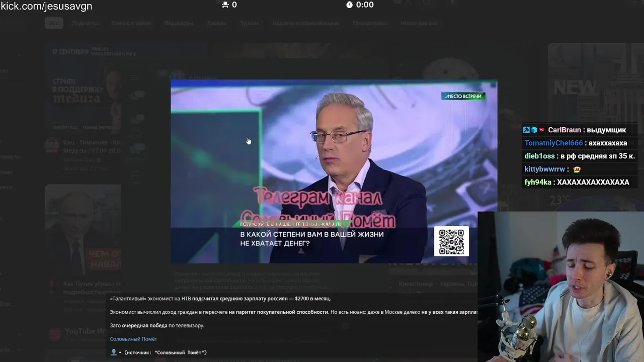Click the text 'подсчитал среднюю зарплату россиян'
The width and height of the screenshot is (644, 362).
coord(240,299)
